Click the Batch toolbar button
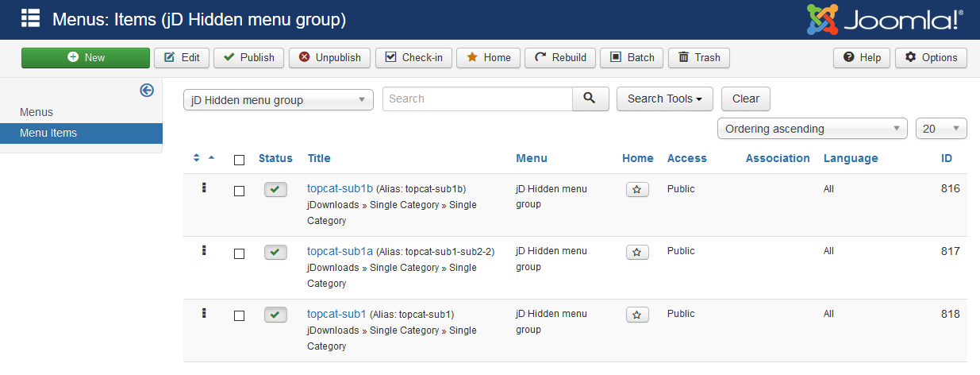Screen dimensions: 980x375 coord(632,57)
